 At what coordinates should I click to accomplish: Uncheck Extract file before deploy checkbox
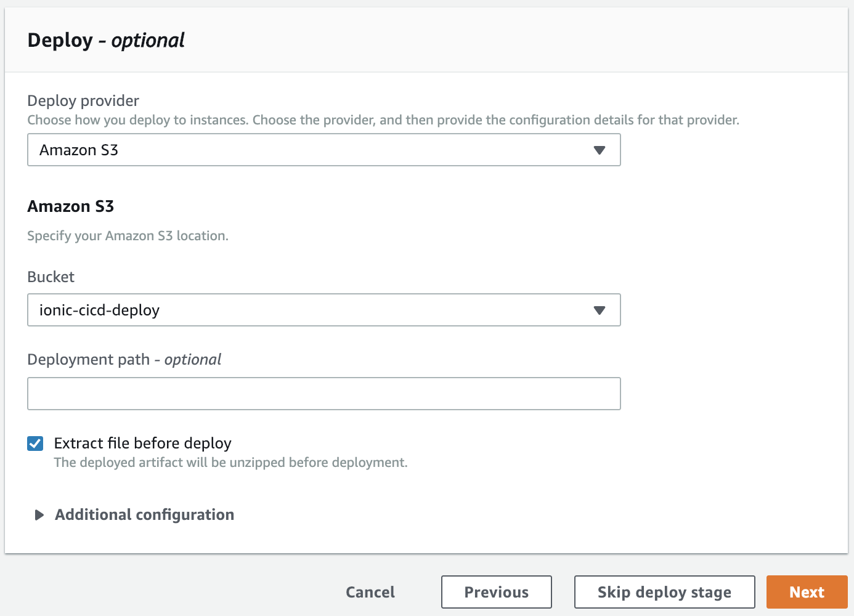point(35,444)
